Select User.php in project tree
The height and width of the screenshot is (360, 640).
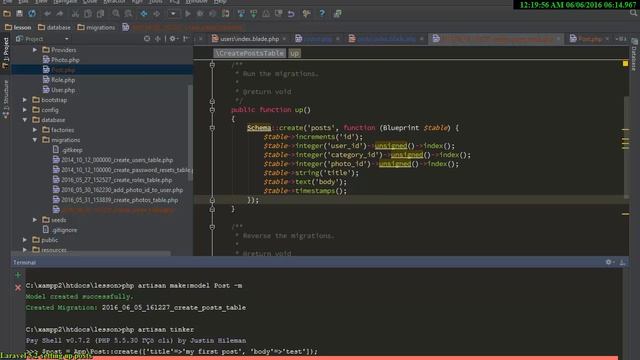tap(59, 90)
